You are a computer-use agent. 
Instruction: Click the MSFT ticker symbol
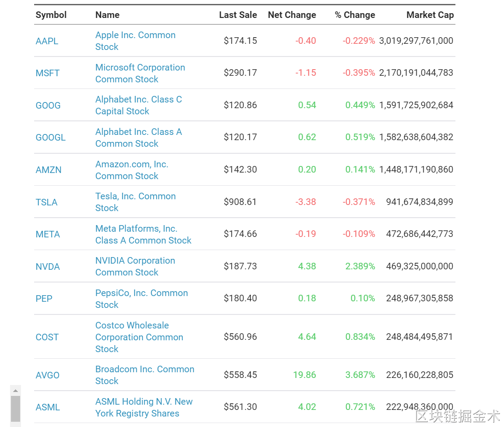47,73
